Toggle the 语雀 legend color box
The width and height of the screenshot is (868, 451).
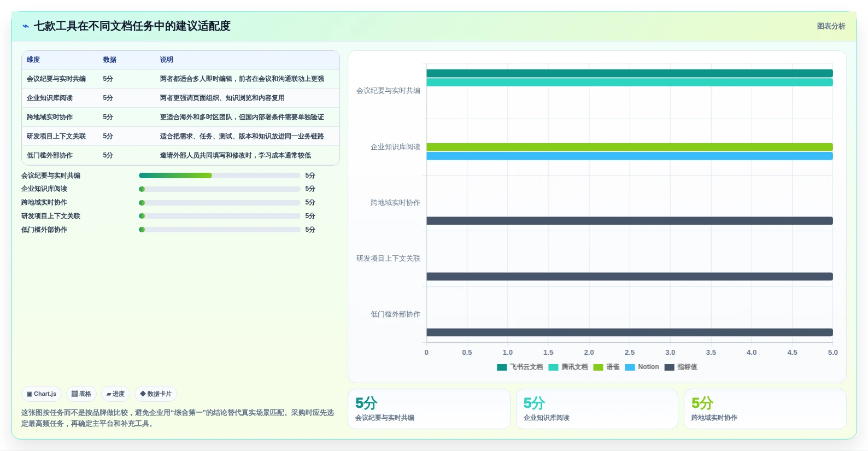point(598,367)
